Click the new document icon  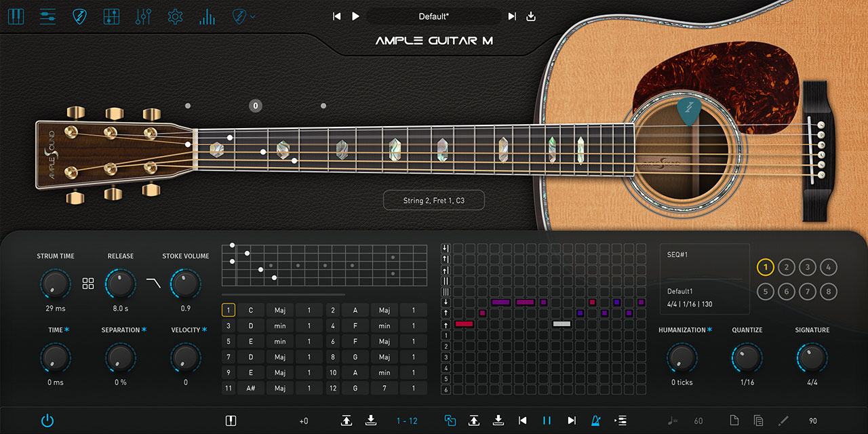click(734, 420)
